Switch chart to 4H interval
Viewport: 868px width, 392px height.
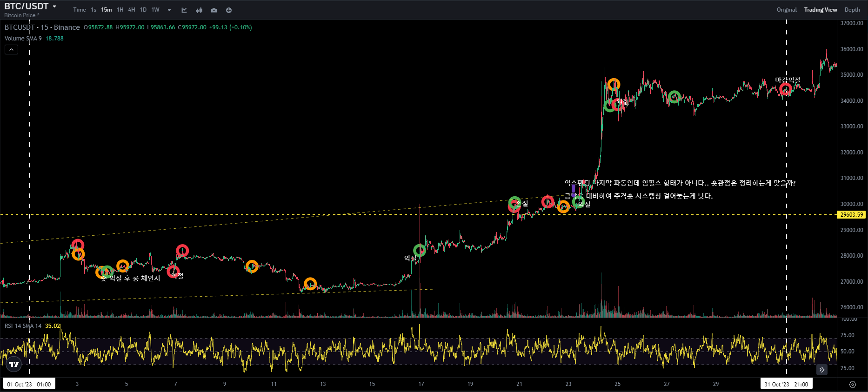[132, 10]
